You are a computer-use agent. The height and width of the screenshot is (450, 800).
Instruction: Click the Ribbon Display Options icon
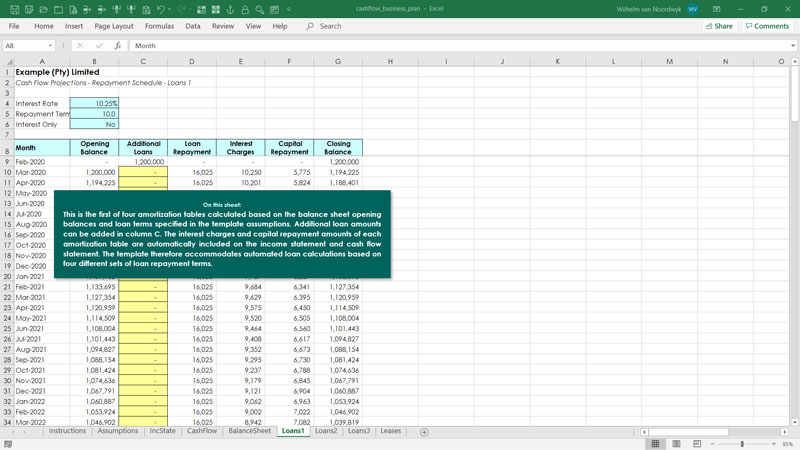tap(716, 9)
